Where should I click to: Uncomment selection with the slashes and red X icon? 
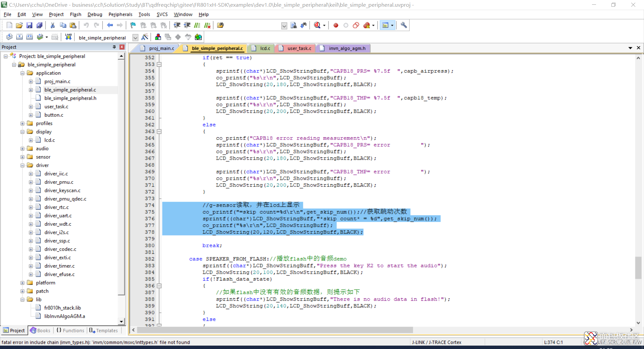[207, 25]
